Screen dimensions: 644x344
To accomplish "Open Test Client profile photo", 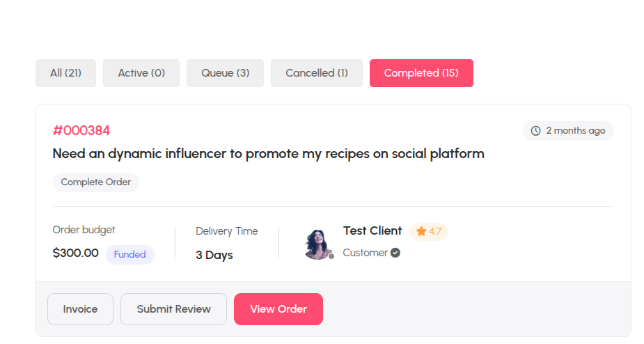I will point(319,244).
